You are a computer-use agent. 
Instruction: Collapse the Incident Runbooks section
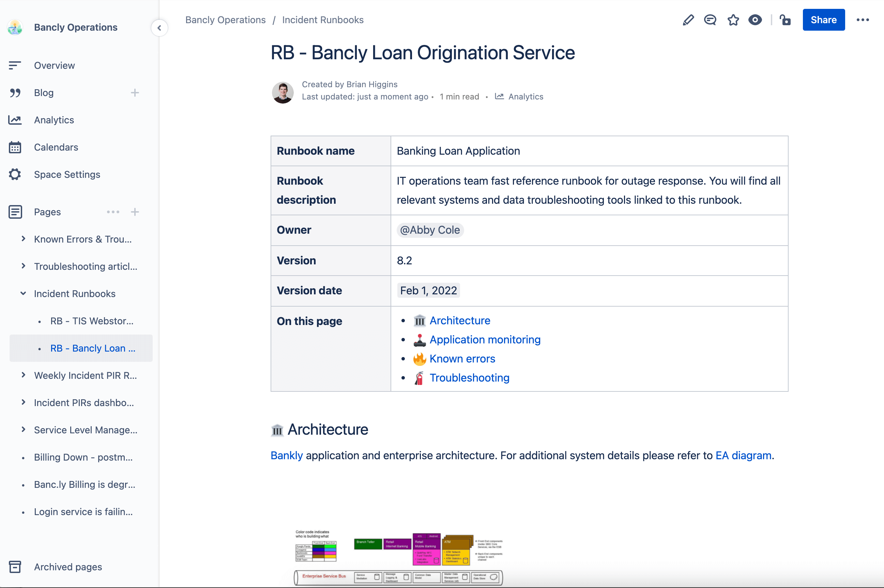tap(23, 293)
